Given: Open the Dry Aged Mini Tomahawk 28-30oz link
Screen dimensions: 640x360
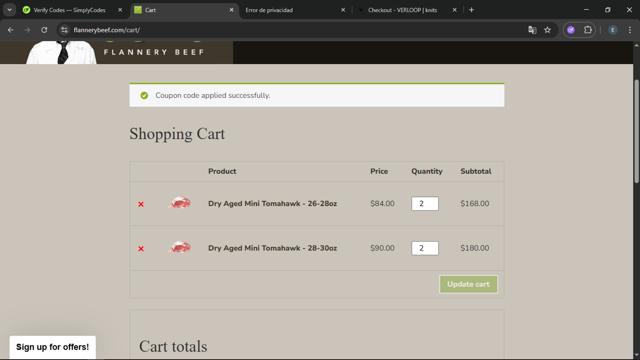Looking at the screenshot, I should point(272,248).
